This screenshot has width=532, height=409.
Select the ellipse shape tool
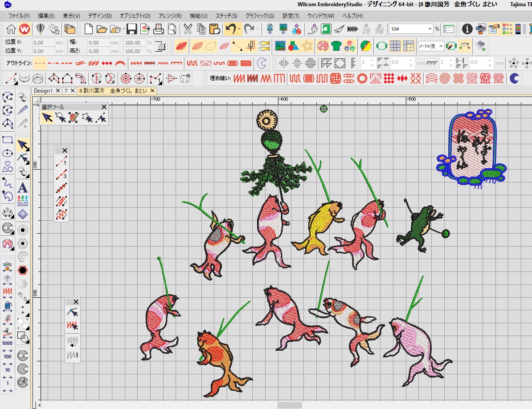tap(8, 154)
